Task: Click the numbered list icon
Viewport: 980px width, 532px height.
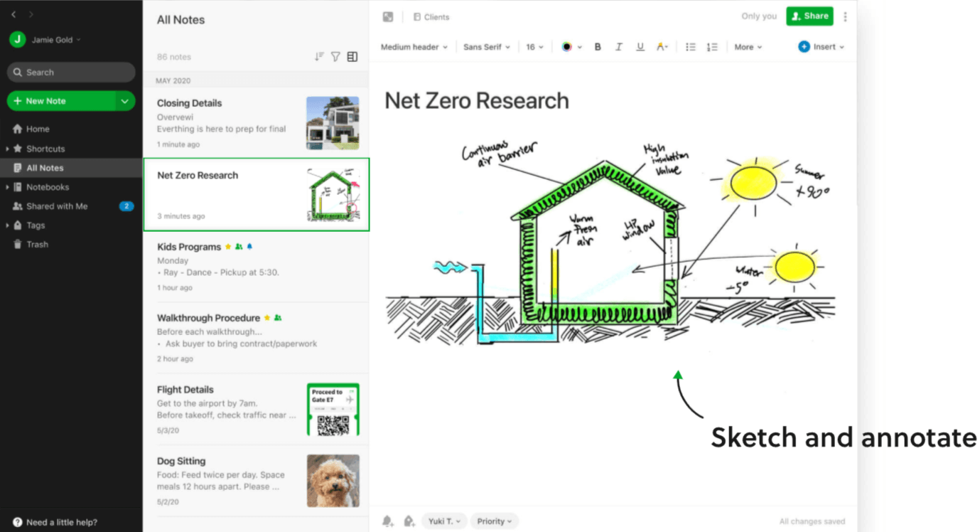Action: 711,47
